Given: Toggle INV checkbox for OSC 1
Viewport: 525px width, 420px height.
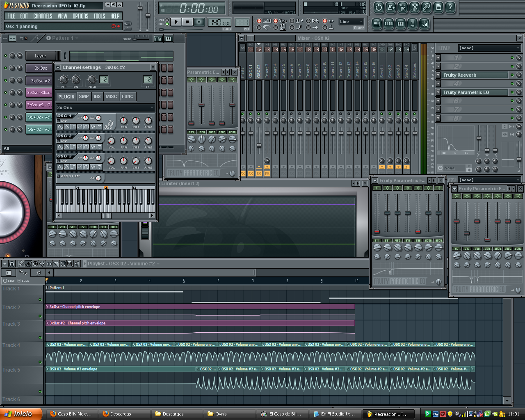Looking at the screenshot, I should (x=58, y=121).
